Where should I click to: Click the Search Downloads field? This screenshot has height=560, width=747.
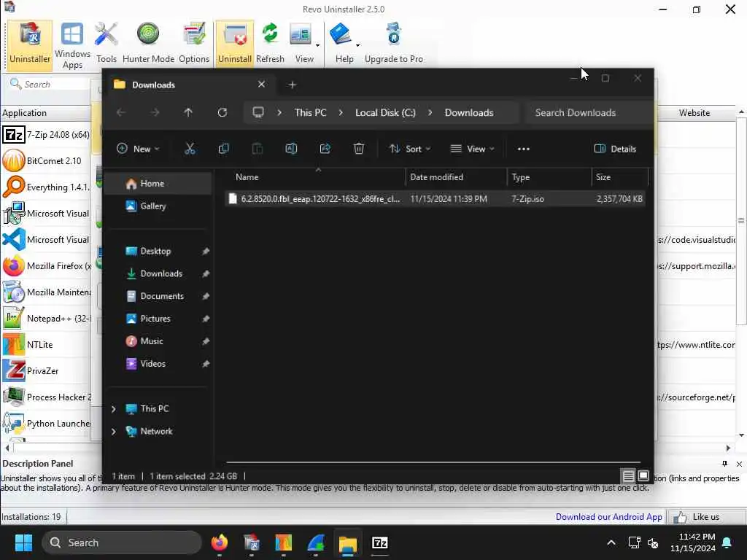coord(589,112)
